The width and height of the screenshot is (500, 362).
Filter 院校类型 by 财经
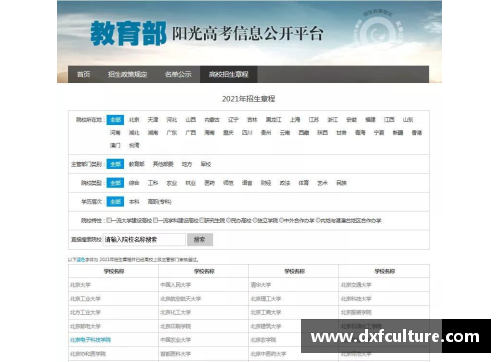click(x=266, y=183)
